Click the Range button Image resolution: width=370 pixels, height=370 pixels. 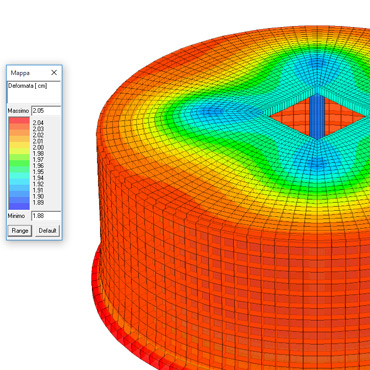pos(20,231)
